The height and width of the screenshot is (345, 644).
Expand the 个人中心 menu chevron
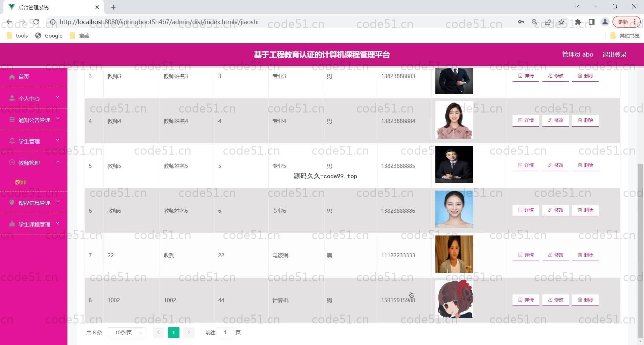pyautogui.click(x=58, y=97)
